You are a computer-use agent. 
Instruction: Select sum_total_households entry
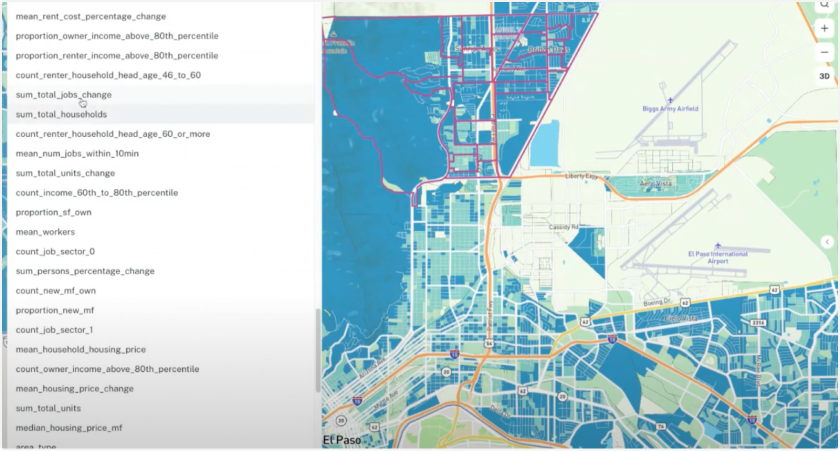[161, 115]
